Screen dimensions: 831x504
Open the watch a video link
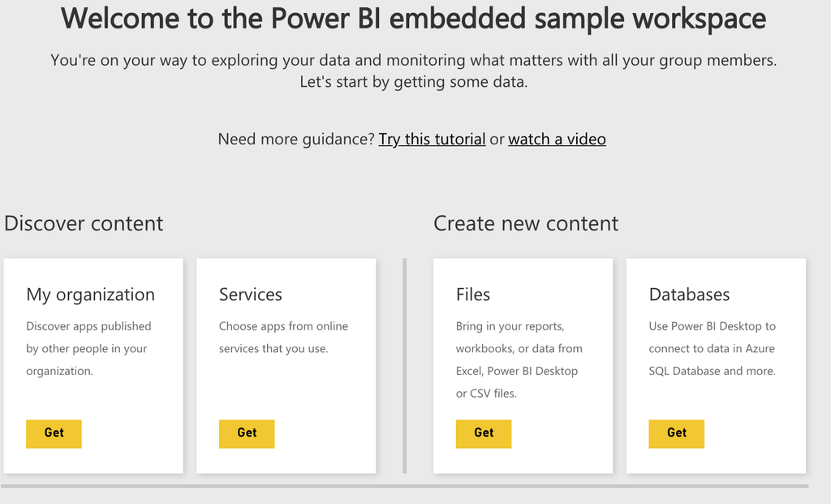[x=557, y=139]
